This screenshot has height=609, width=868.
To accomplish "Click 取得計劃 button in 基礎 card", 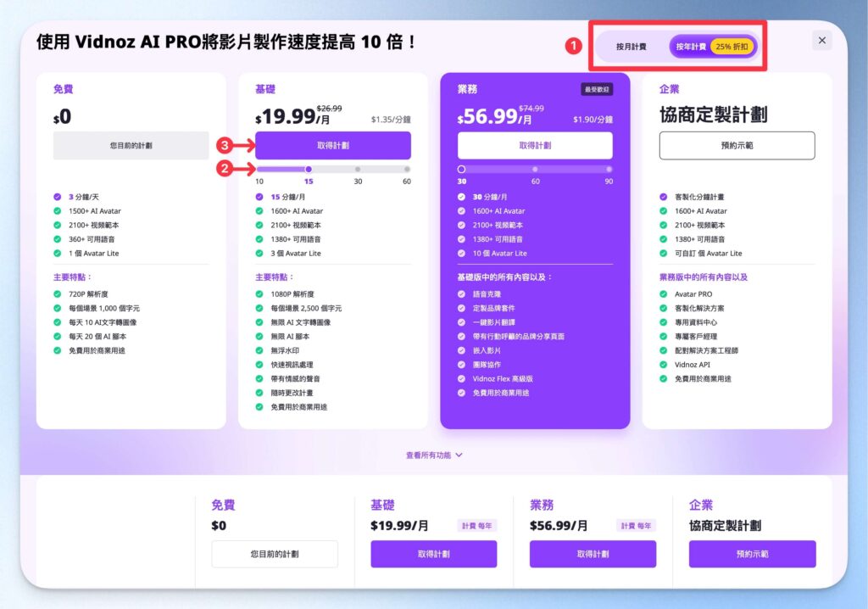I will pyautogui.click(x=332, y=145).
